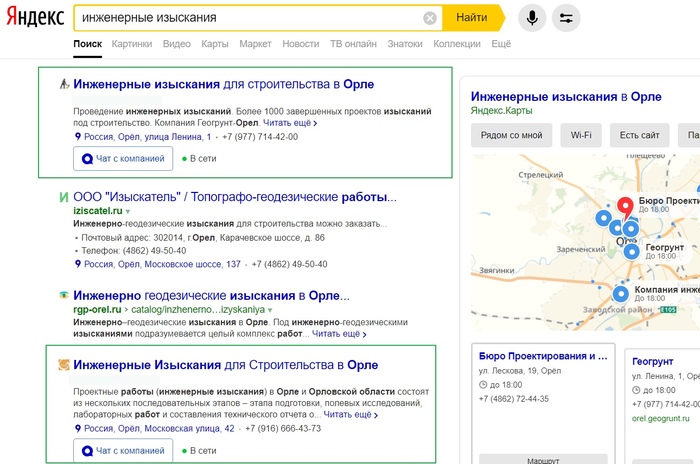
Task: Expand 'Читать ещё' in first result
Action: pos(291,123)
